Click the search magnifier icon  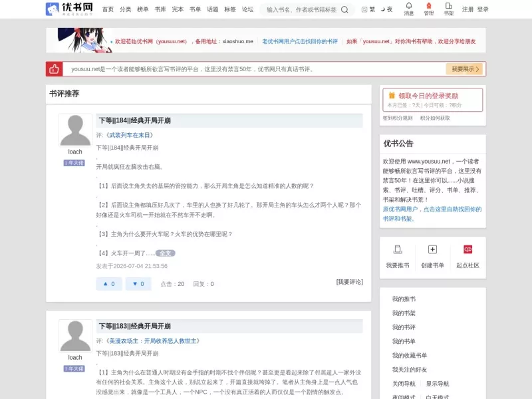click(344, 9)
